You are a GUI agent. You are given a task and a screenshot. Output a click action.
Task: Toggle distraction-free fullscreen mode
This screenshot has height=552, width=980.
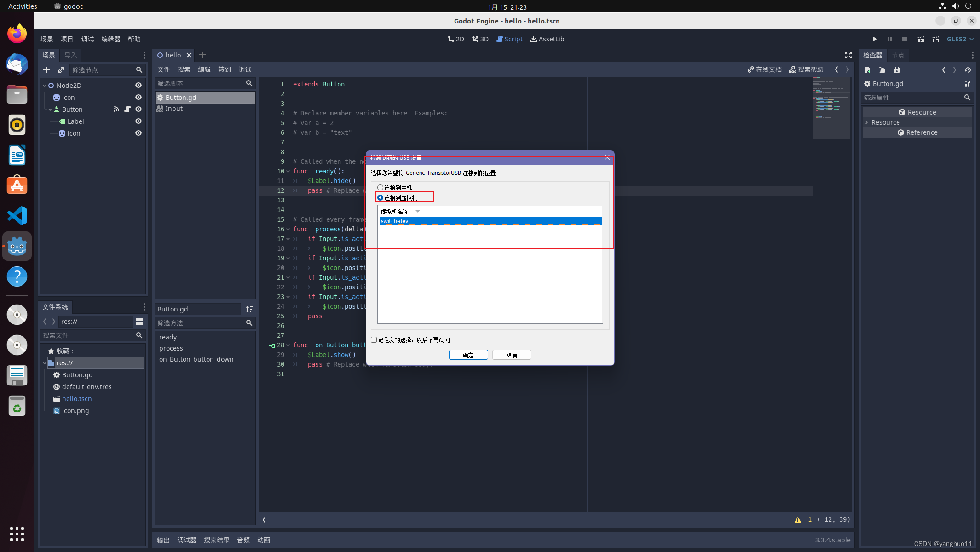click(848, 55)
